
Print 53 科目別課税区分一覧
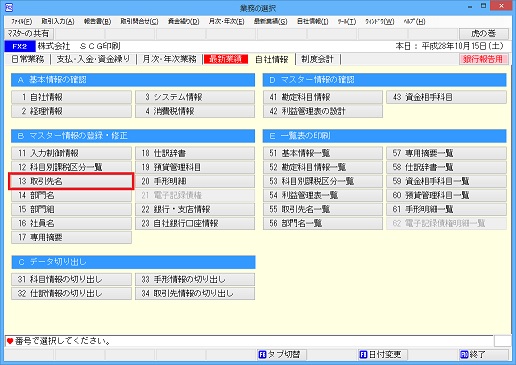[323, 181]
